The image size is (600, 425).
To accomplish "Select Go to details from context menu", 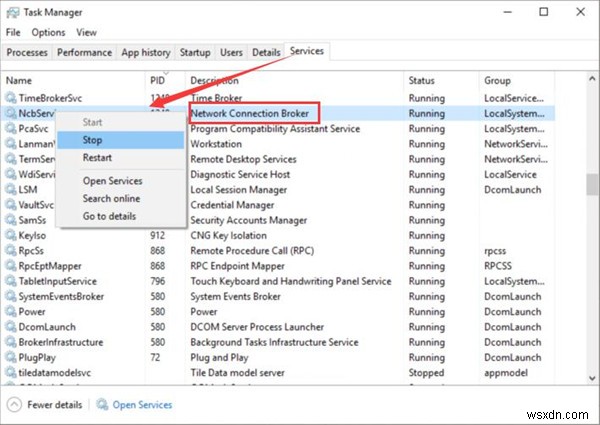I will pyautogui.click(x=121, y=216).
